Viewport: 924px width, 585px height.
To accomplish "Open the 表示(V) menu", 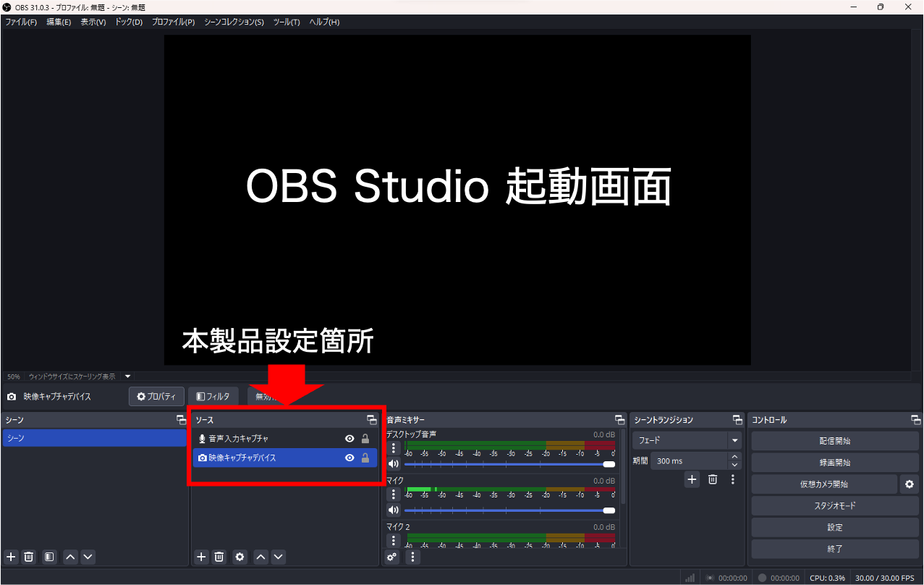I will coord(93,22).
